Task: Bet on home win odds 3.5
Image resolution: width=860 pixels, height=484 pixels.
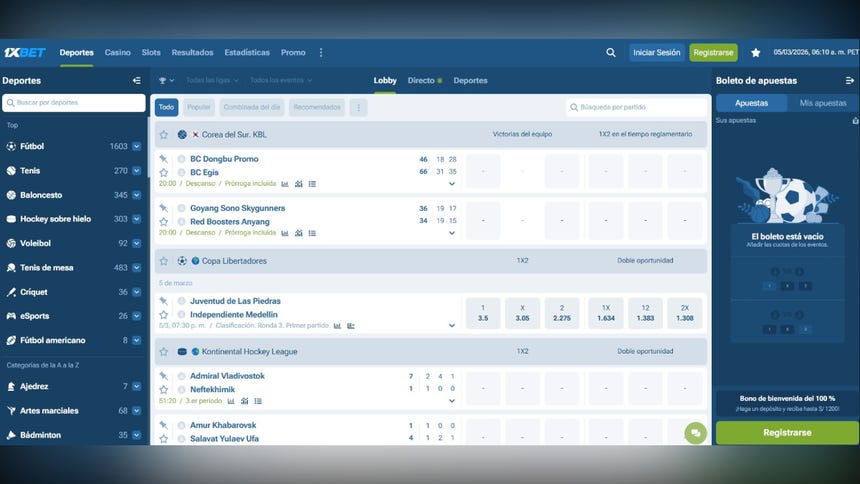Action: click(x=483, y=313)
